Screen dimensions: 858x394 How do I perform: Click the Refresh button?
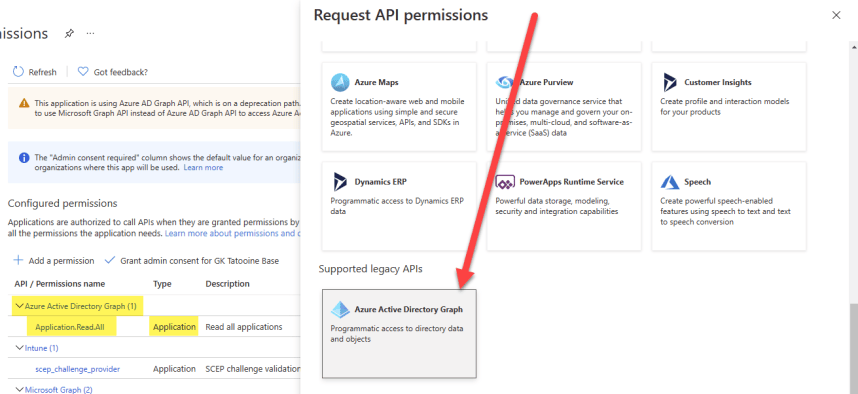(x=34, y=72)
